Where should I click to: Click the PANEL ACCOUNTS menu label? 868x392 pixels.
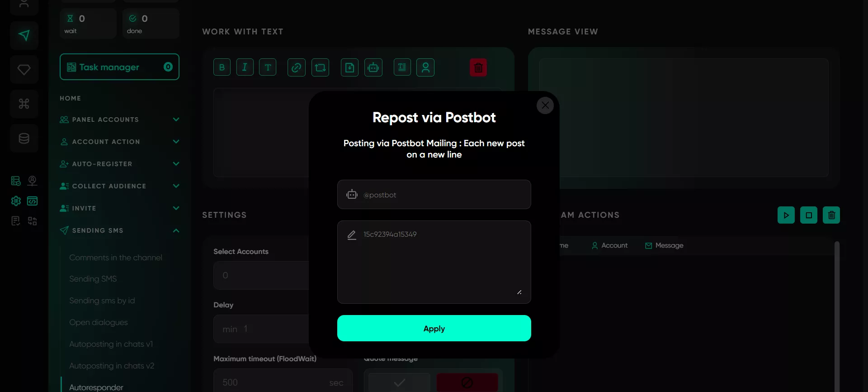tap(105, 120)
